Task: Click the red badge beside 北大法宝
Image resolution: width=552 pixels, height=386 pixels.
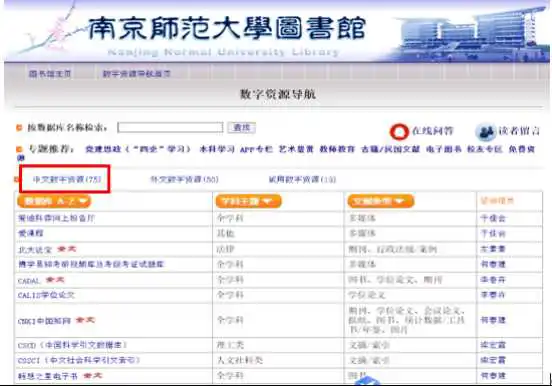Action: point(67,249)
